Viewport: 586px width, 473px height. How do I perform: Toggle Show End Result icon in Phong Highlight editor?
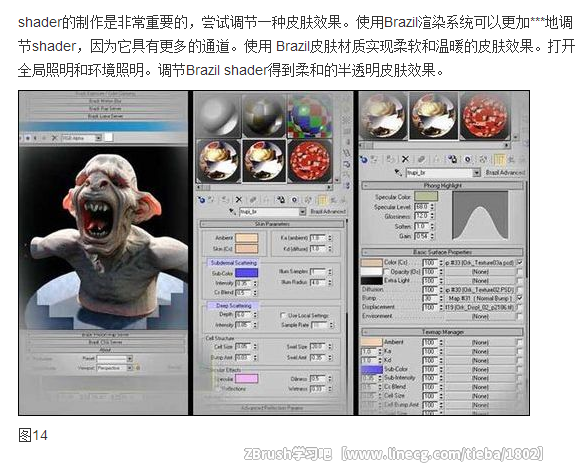coord(499,160)
